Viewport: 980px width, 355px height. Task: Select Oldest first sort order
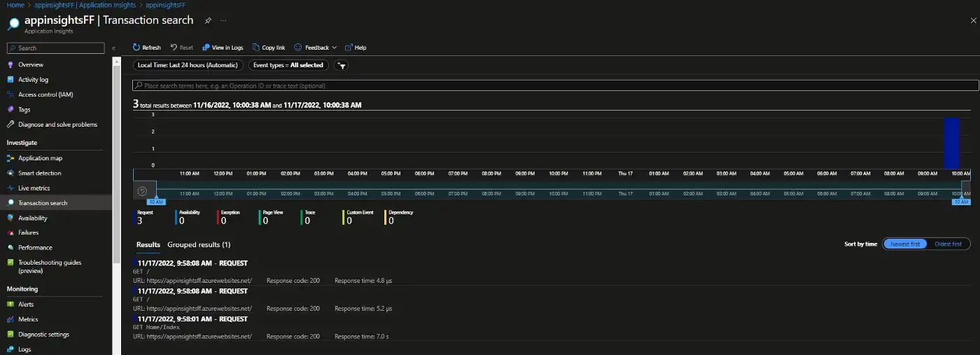click(948, 244)
